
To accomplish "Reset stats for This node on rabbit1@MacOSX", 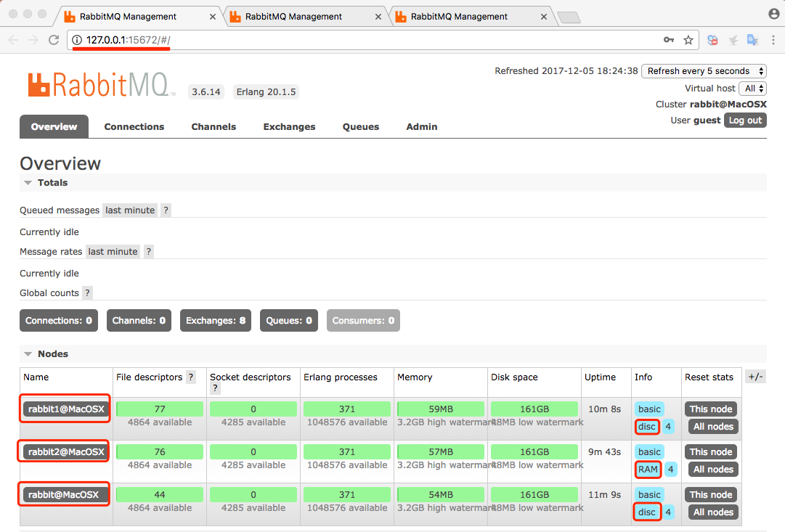I will (710, 409).
